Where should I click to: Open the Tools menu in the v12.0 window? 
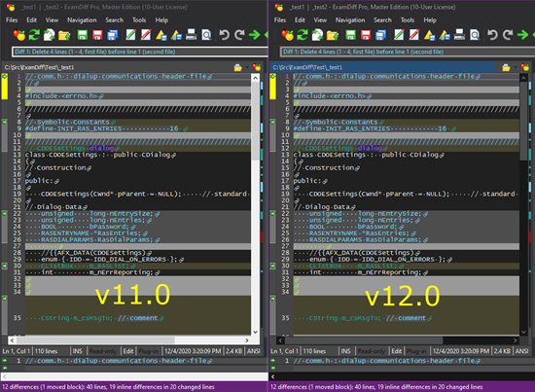coord(408,20)
